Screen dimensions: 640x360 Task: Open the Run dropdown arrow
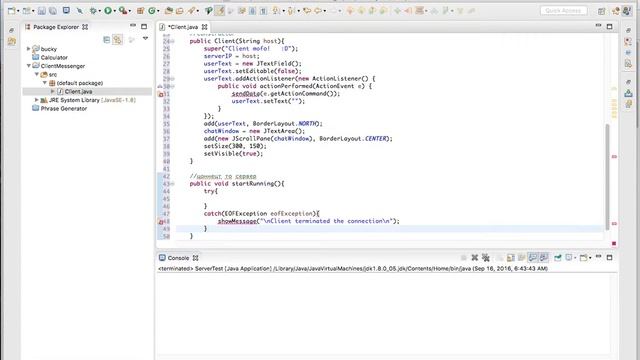[x=115, y=11]
